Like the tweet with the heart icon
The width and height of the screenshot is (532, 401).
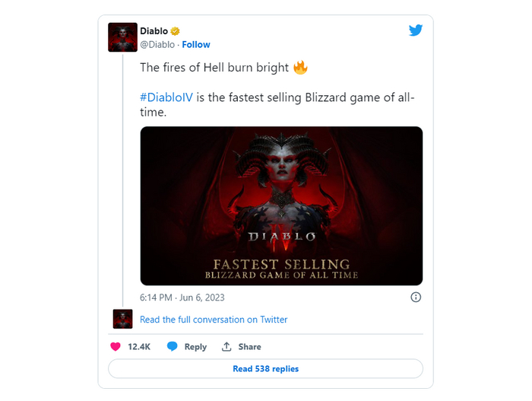[116, 347]
